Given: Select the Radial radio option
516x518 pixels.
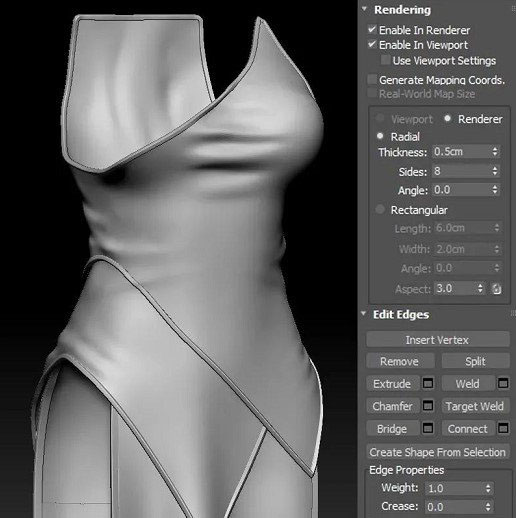Looking at the screenshot, I should 380,136.
